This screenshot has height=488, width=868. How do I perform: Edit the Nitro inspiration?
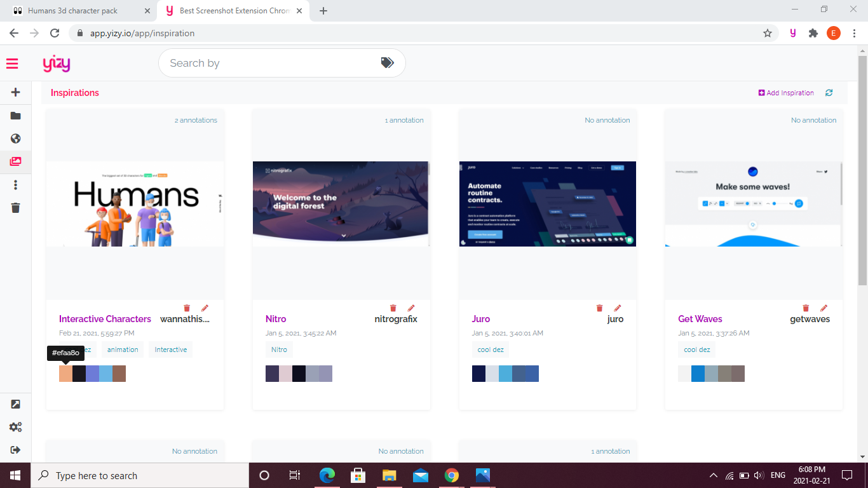click(411, 308)
